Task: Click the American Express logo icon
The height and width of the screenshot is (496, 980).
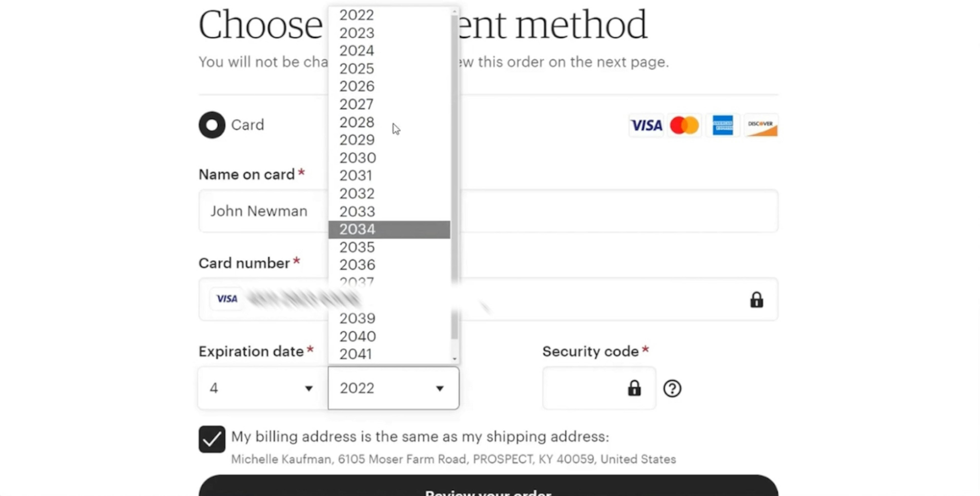Action: coord(722,125)
